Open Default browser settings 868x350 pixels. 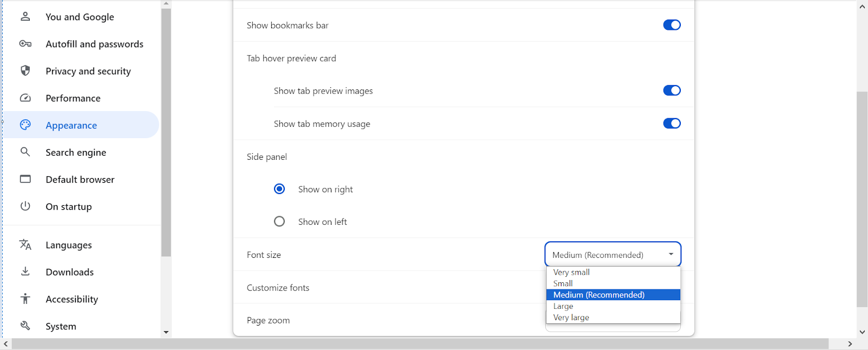point(80,179)
